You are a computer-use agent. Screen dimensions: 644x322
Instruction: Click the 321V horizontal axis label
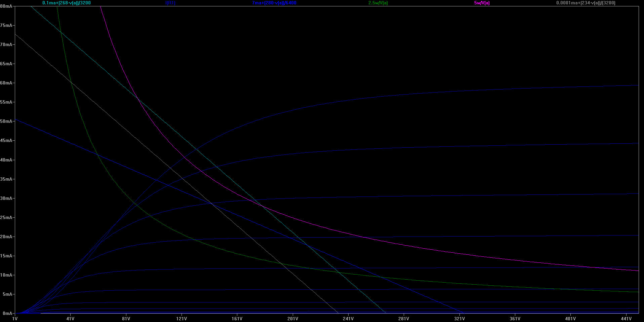point(459,318)
